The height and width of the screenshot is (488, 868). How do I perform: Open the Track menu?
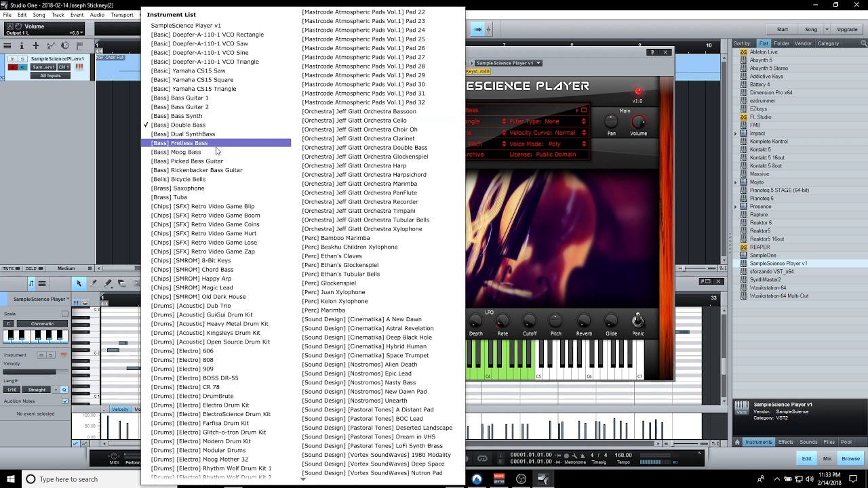pos(58,15)
